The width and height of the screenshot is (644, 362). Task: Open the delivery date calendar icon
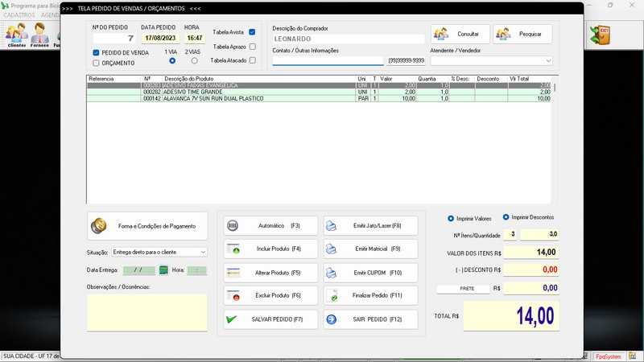pos(163,270)
